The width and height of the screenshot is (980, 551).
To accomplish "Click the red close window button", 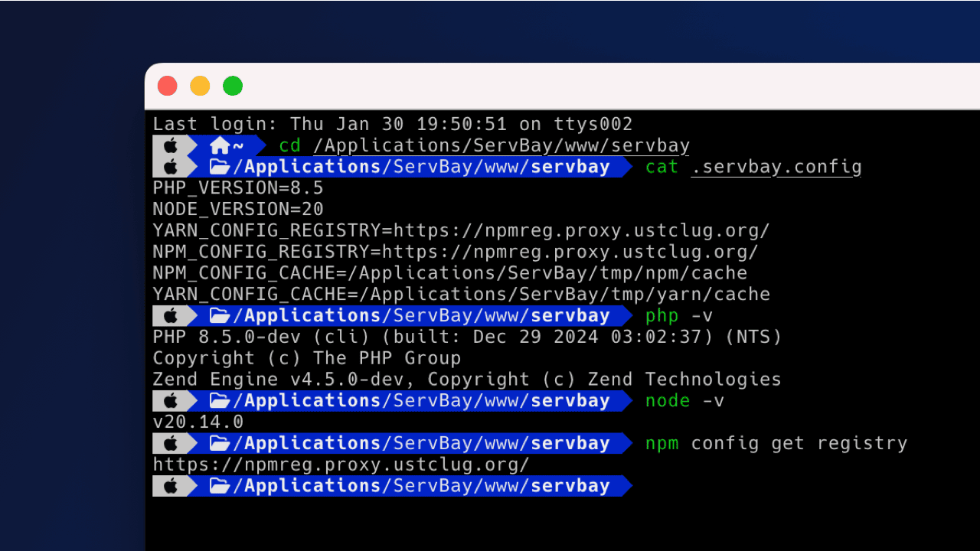I will pyautogui.click(x=168, y=86).
